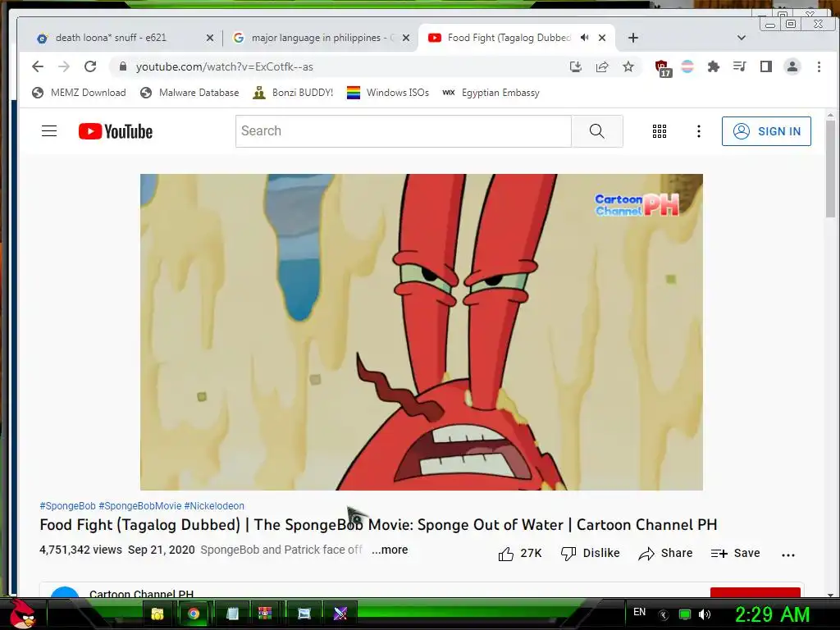This screenshot has width=840, height=630.
Task: Open the MEMZ Download bookmark
Action: point(79,93)
